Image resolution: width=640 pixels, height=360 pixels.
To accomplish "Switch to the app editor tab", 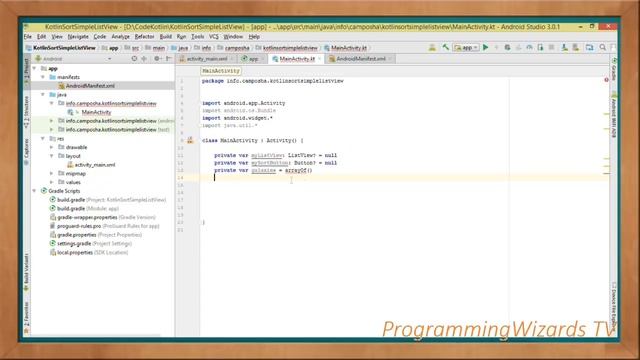I will 253,59.
